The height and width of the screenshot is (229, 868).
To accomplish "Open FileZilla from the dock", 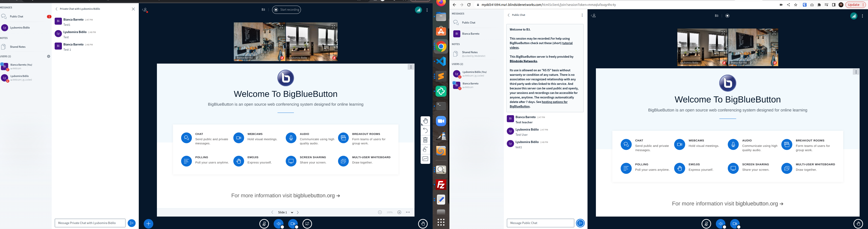I will [441, 185].
